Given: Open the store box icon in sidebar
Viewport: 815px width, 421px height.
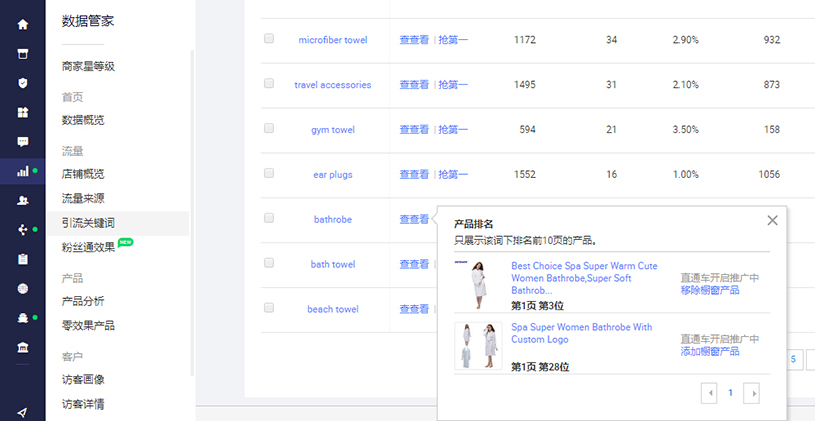Looking at the screenshot, I should tap(23, 54).
